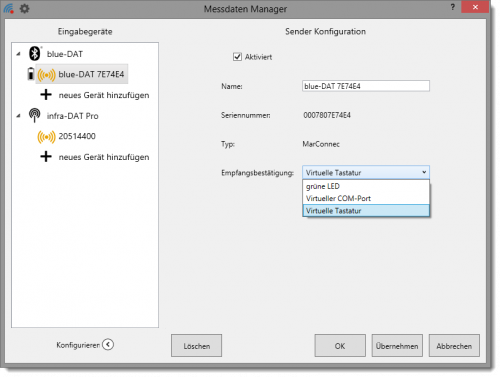Click the Eingabegeräte heading
Viewport: 500px width, 377px height.
[x=85, y=32]
